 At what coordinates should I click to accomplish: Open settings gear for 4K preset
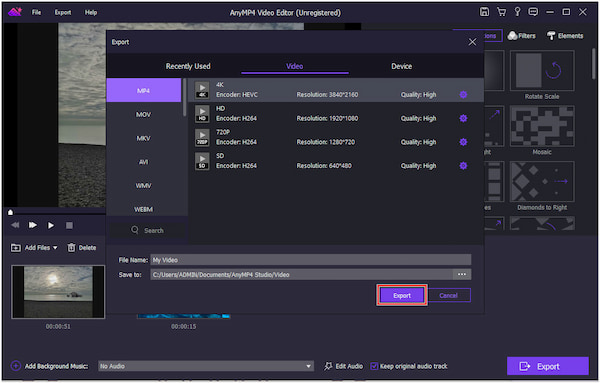[x=463, y=95]
